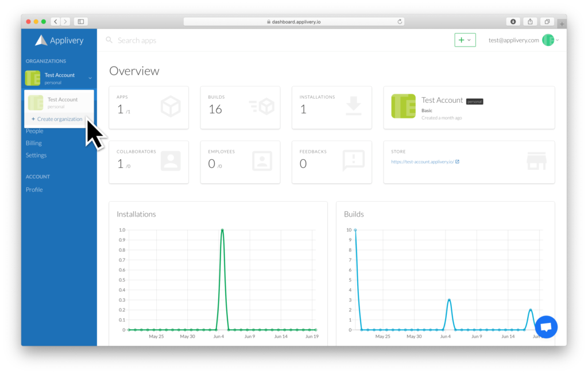Image resolution: width=588 pixels, height=374 pixels.
Task: Click the Basic plan label
Action: pos(427,111)
